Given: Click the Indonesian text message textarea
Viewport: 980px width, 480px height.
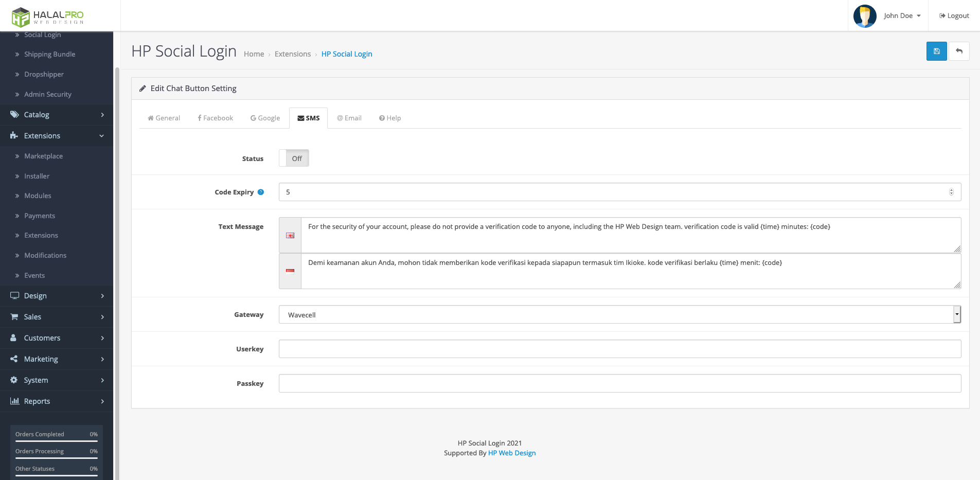Looking at the screenshot, I should [631, 271].
